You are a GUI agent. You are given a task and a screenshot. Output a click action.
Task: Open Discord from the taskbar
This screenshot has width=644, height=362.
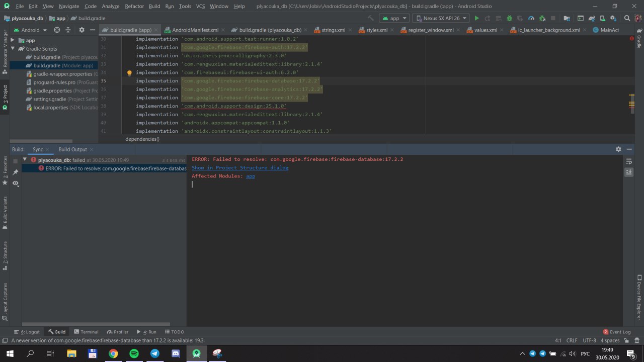pos(176,353)
